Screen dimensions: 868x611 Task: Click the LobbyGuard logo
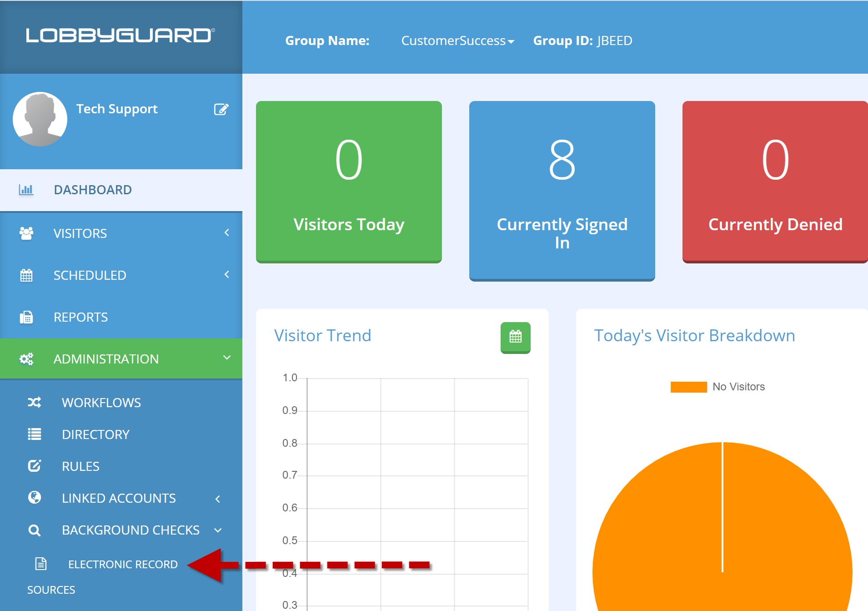click(x=120, y=35)
